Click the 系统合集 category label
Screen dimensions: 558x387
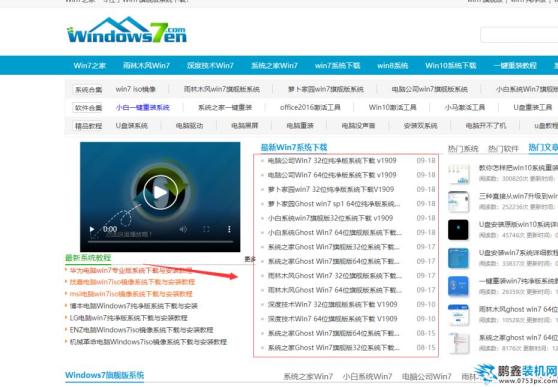click(88, 89)
